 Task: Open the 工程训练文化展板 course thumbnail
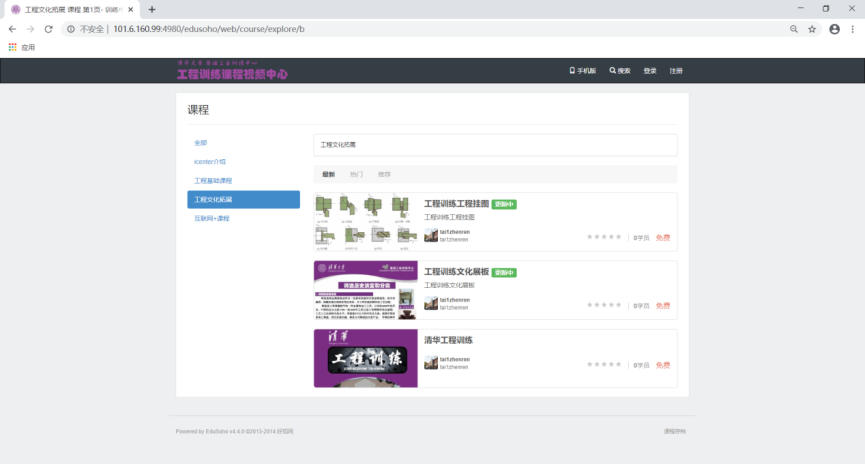(365, 290)
